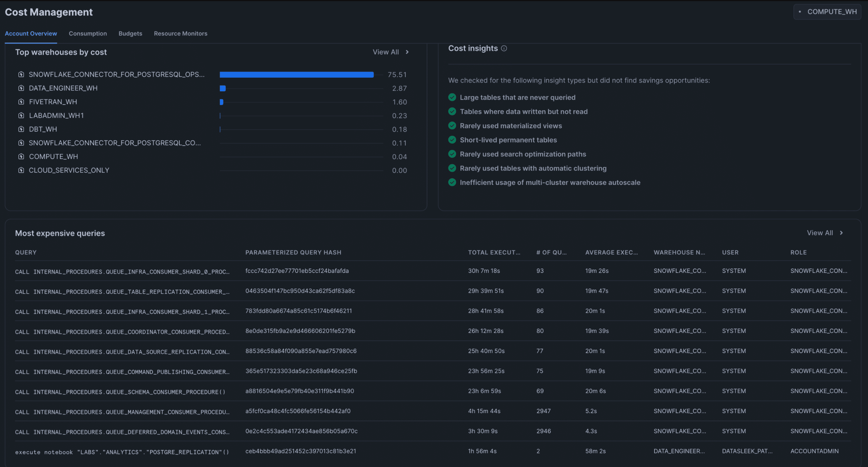Screen dimensions: 868x467
Task: Open QUEUE_MANAGEMENT_CONSUMER query row
Action: pos(433,411)
